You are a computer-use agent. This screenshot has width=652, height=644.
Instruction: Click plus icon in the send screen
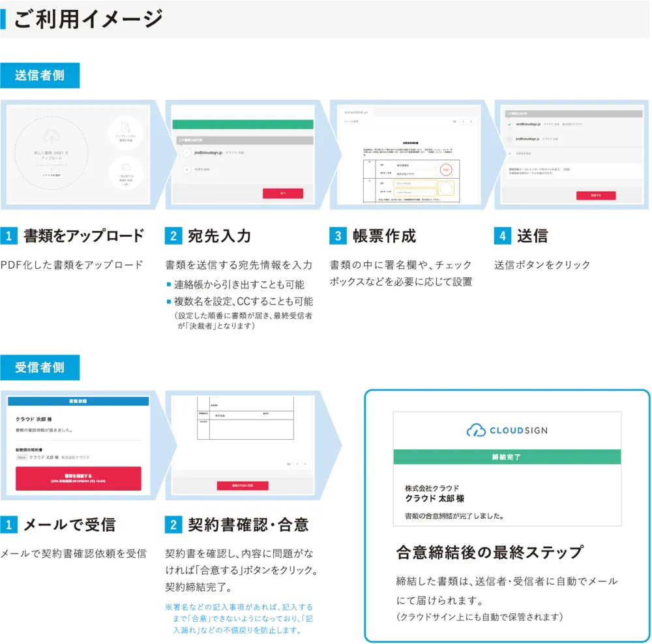pos(509,154)
